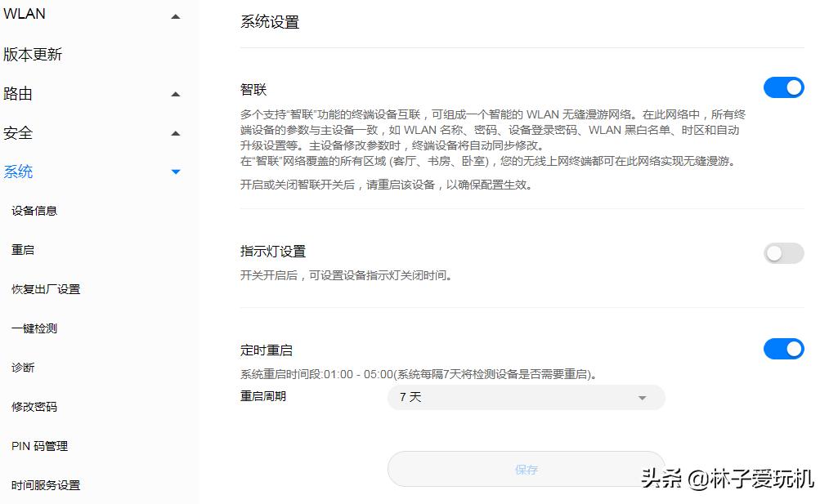This screenshot has height=504, width=829.
Task: Select WLAN at the top of the sidebar
Action: coord(24,13)
